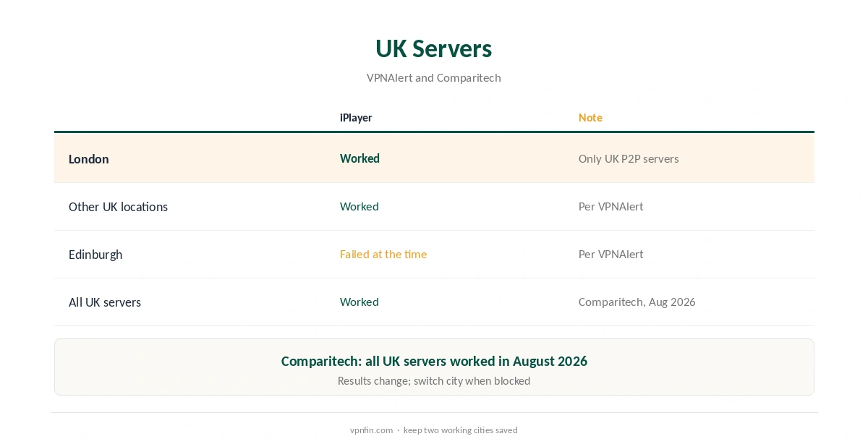Click 'Worked' in the London row
868x444 pixels.
click(359, 158)
